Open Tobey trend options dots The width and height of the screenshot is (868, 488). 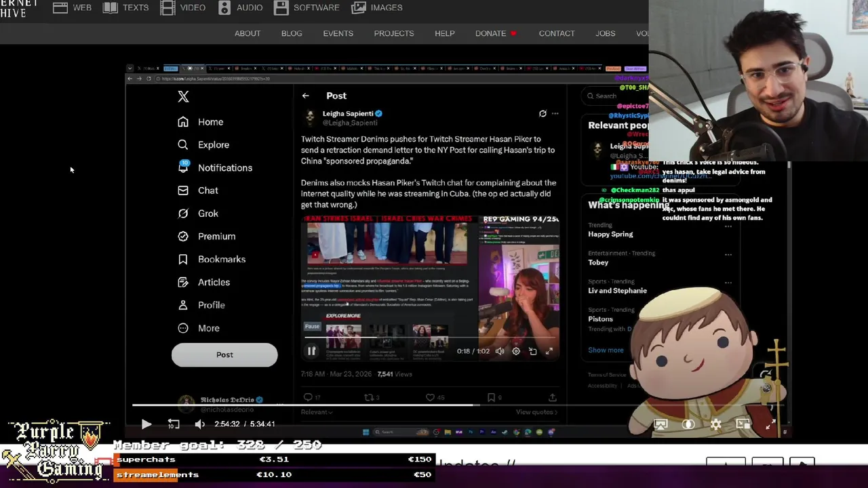coord(728,255)
